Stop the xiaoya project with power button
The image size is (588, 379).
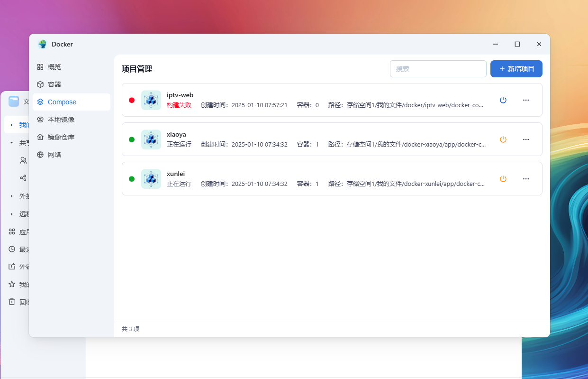tap(503, 139)
